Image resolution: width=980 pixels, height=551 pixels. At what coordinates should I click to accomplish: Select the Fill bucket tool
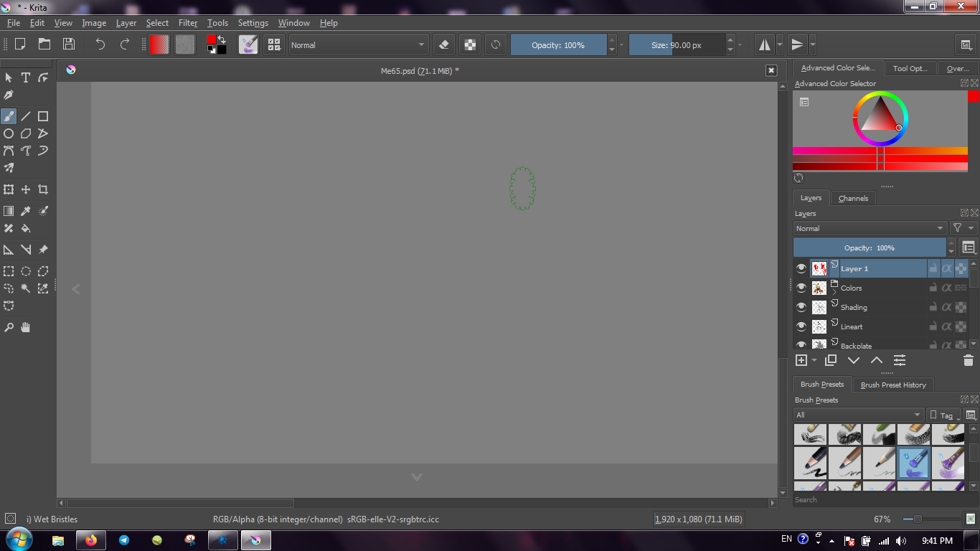(x=26, y=228)
